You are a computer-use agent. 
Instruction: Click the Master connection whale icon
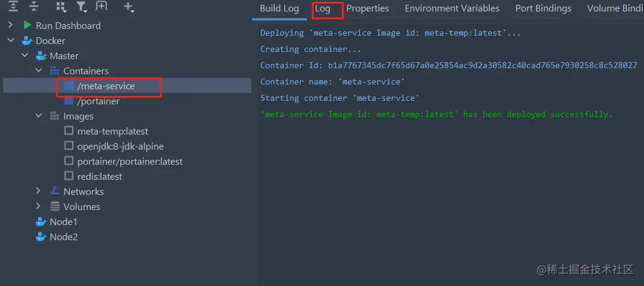[x=42, y=56]
